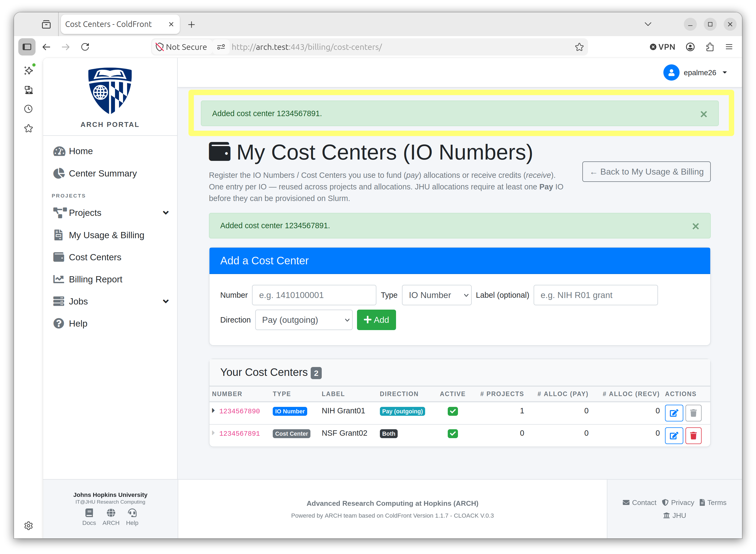This screenshot has width=756, height=554.
Task: Click the Pay (outgoing) direction badge
Action: [x=402, y=411]
